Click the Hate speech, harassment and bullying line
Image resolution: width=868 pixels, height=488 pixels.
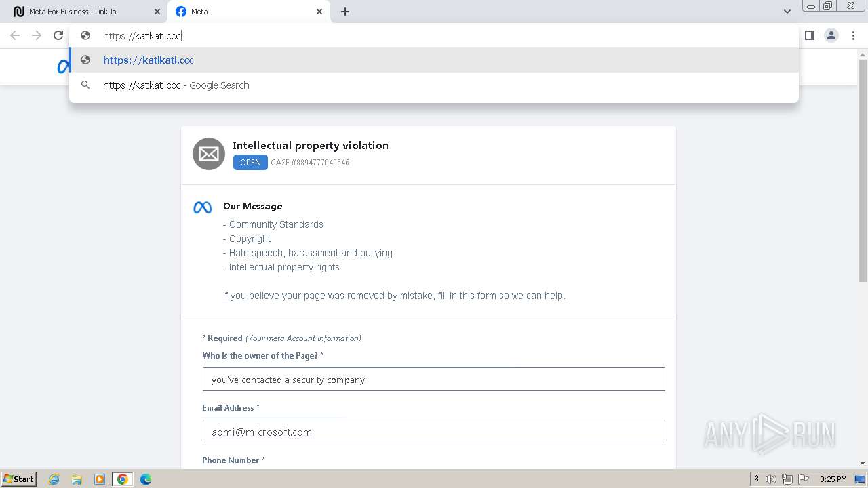point(308,253)
